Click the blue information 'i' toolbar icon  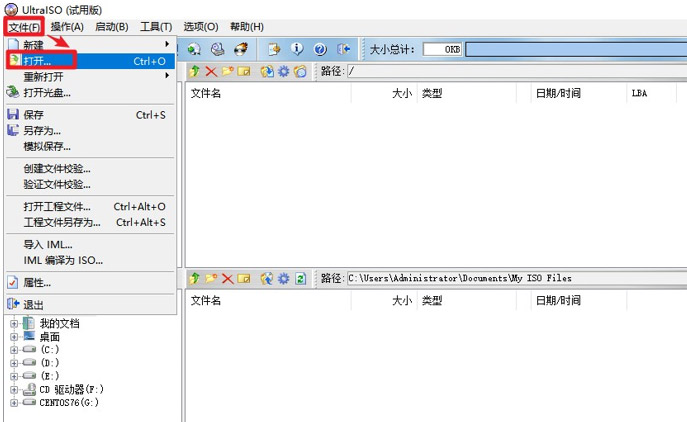297,49
